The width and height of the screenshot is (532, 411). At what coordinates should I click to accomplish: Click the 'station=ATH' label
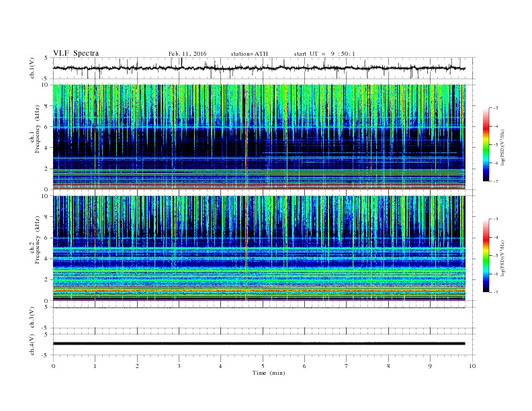coord(249,54)
